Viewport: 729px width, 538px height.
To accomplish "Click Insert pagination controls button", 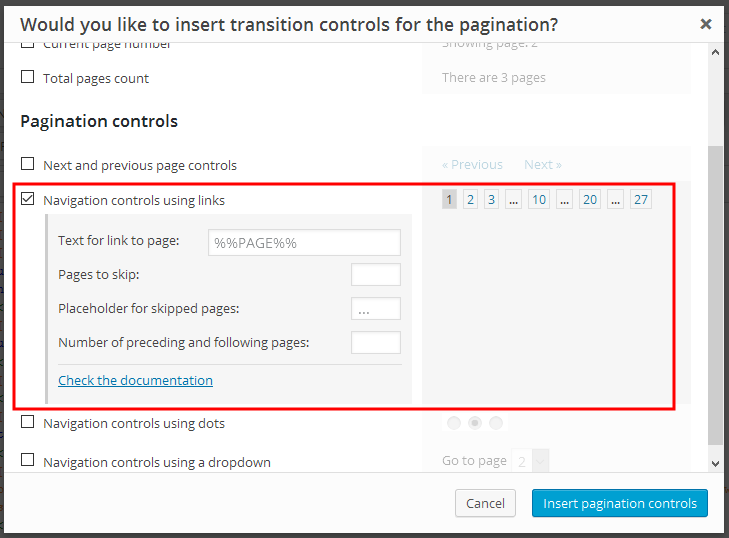I will point(620,503).
